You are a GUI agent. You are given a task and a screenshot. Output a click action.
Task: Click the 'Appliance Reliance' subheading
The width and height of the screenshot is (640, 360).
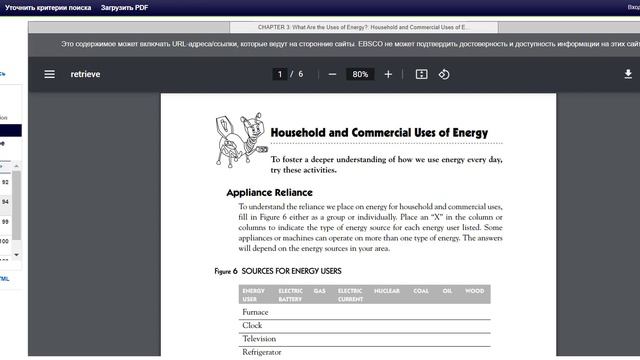coord(269,193)
